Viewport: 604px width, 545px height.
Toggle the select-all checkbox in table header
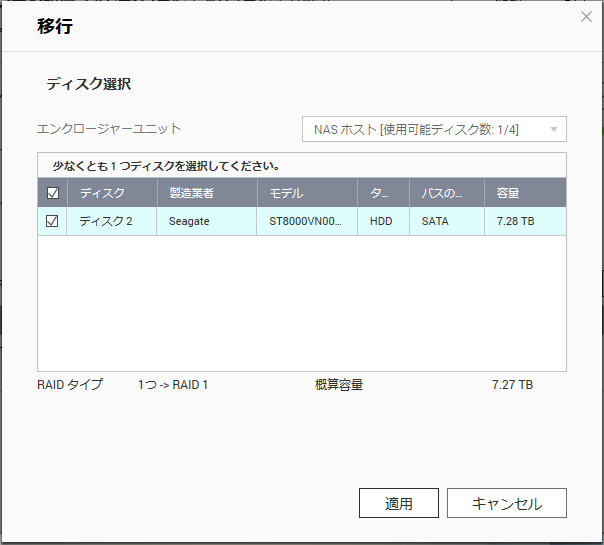click(x=52, y=193)
